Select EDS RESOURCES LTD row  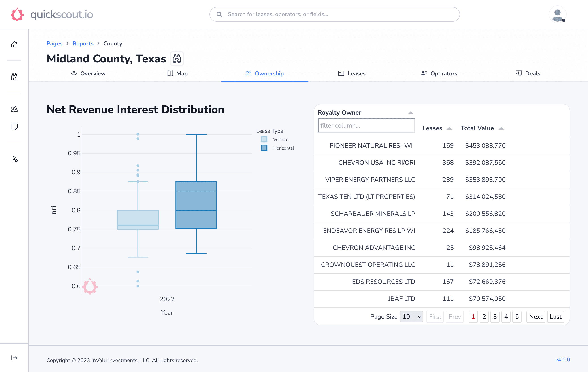(x=442, y=282)
